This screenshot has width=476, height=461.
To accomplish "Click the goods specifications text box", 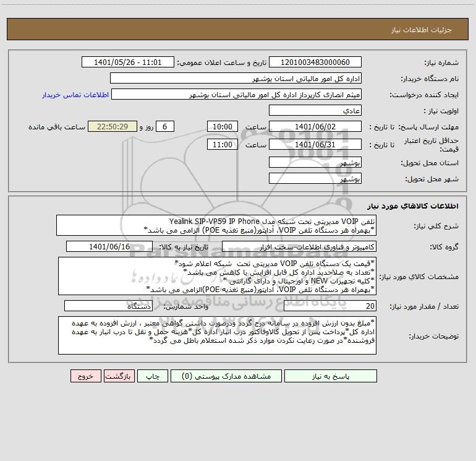I will pos(217,276).
